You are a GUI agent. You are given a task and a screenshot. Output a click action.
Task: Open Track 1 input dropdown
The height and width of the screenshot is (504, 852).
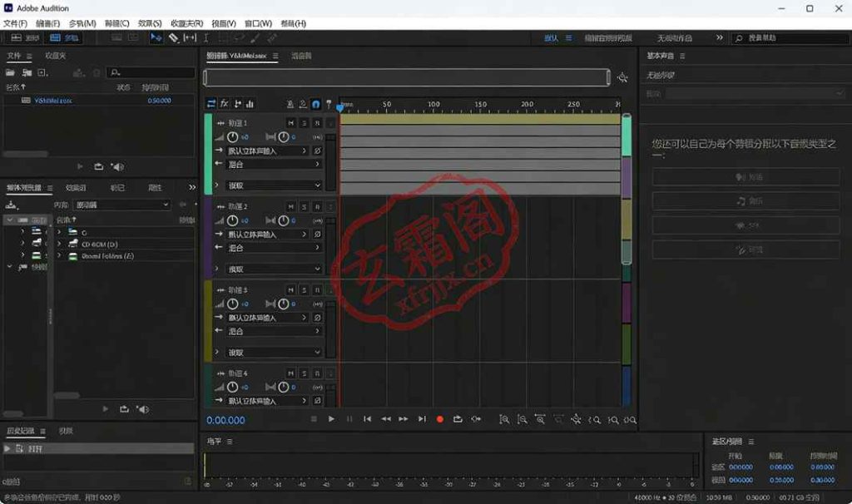pyautogui.click(x=267, y=151)
